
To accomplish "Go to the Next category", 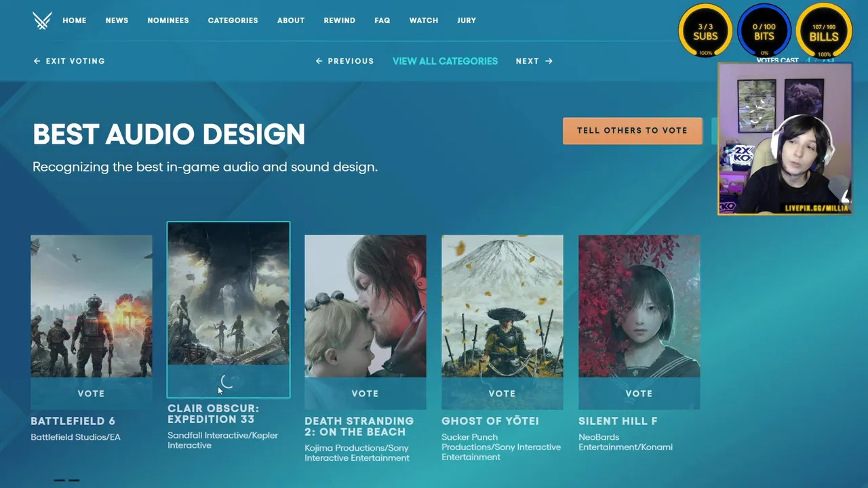I will click(534, 61).
